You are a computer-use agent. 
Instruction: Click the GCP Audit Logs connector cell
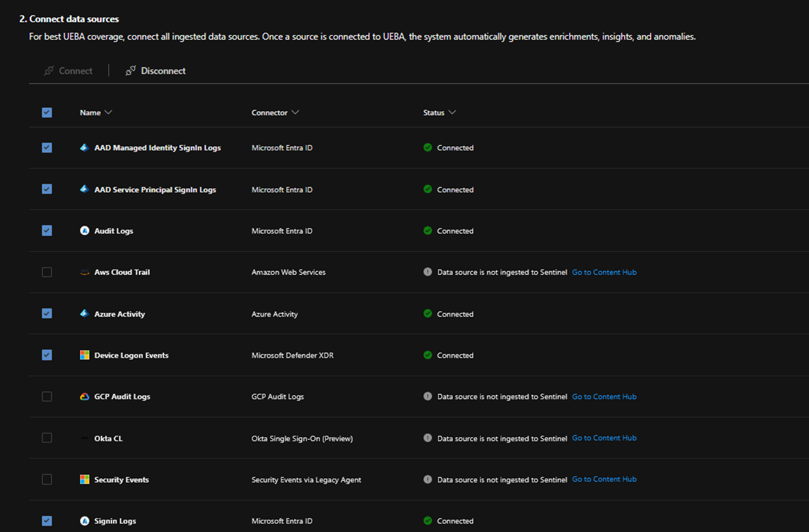click(x=277, y=397)
